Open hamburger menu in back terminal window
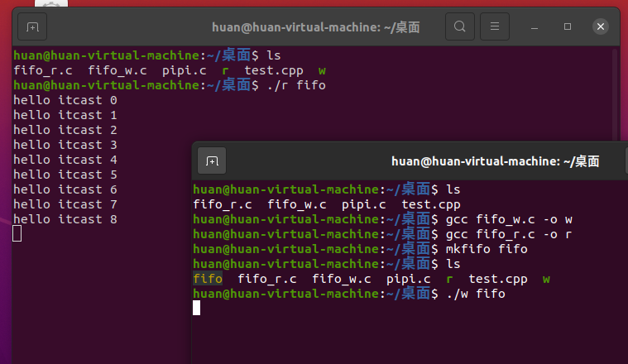 [495, 26]
